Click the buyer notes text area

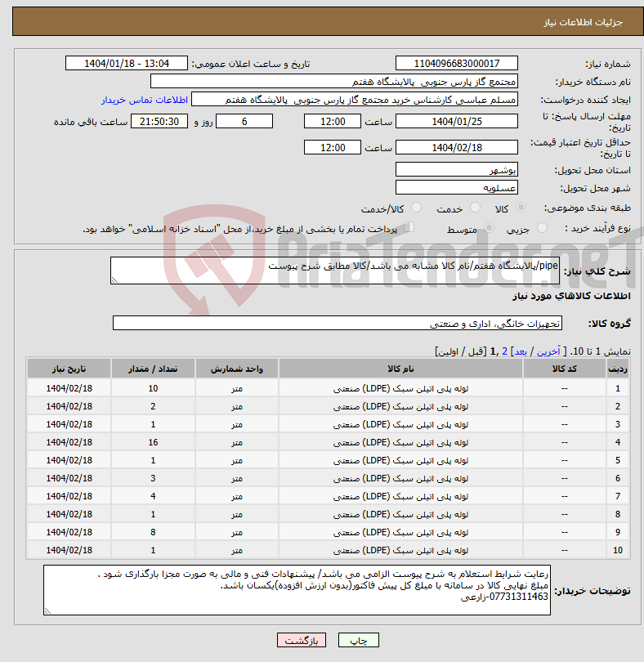click(297, 590)
